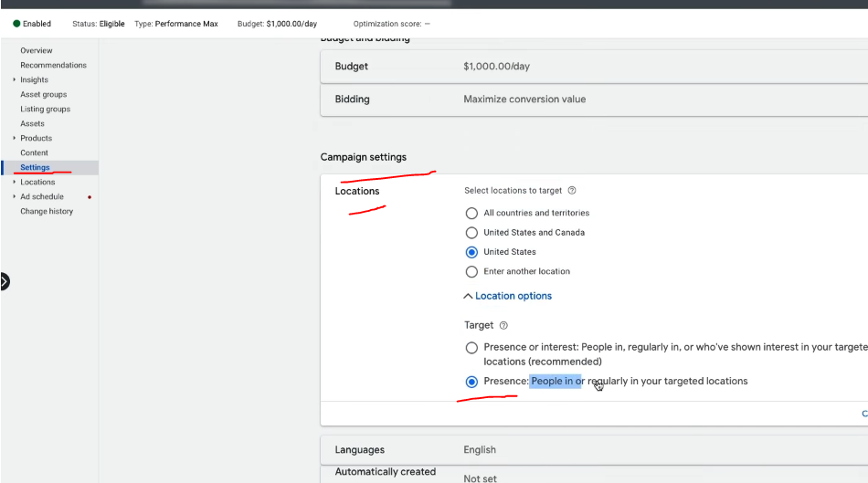Select the Enter another location option
This screenshot has height=483, width=868.
[471, 272]
